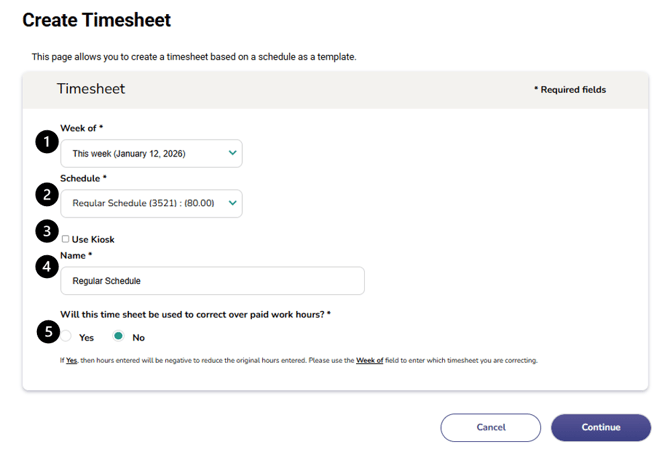Screen dimensions: 670x458
Task: Cancel the timesheet creation
Action: point(491,427)
